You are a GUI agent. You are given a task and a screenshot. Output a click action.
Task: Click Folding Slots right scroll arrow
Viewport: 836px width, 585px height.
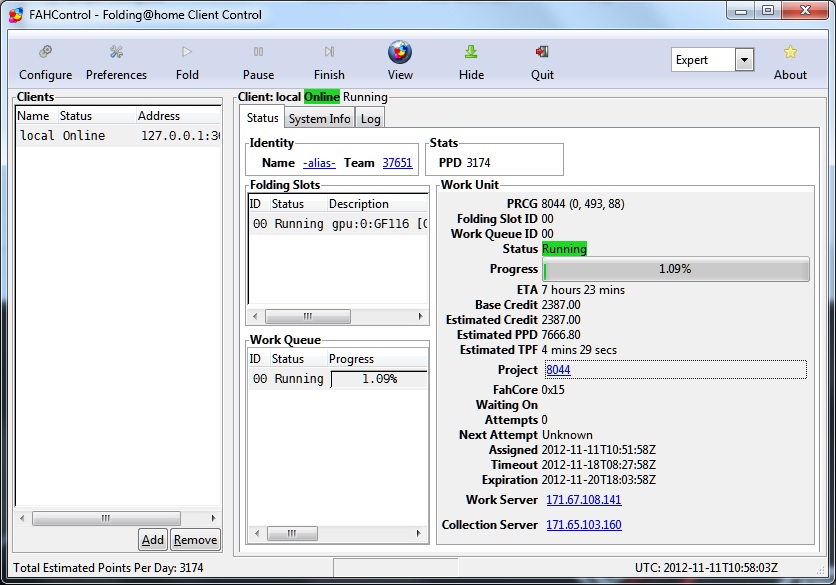tap(421, 316)
